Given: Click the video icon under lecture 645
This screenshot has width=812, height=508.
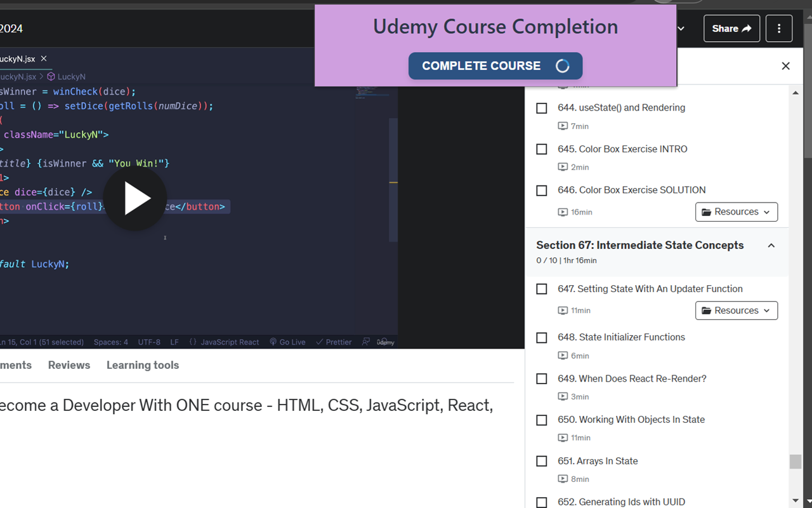Looking at the screenshot, I should point(563,167).
